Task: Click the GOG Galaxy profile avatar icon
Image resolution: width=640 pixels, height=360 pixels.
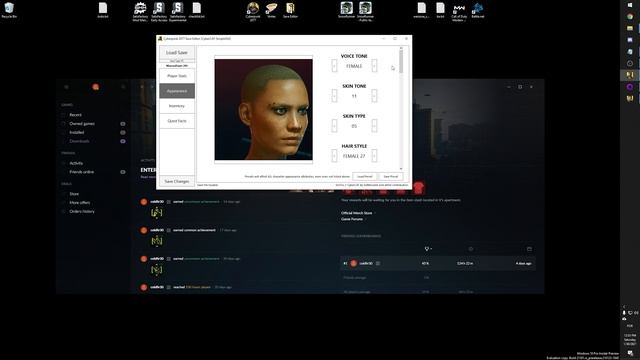Action: (96, 87)
